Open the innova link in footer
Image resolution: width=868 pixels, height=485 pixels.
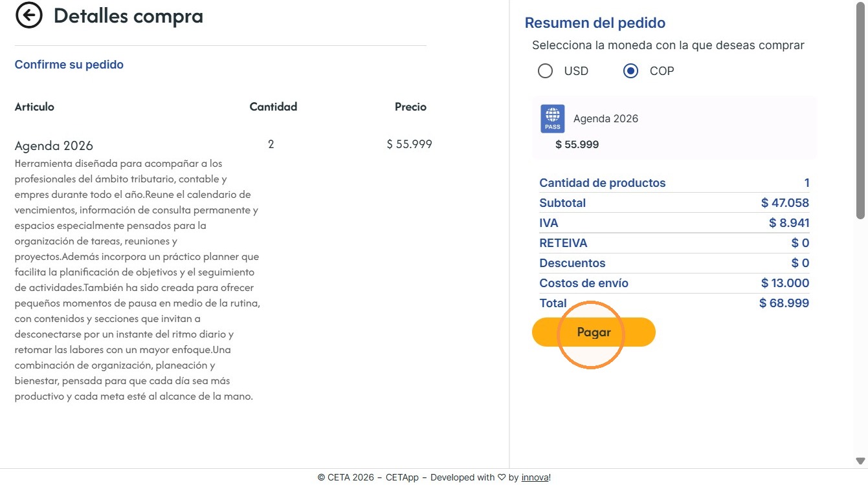535,478
